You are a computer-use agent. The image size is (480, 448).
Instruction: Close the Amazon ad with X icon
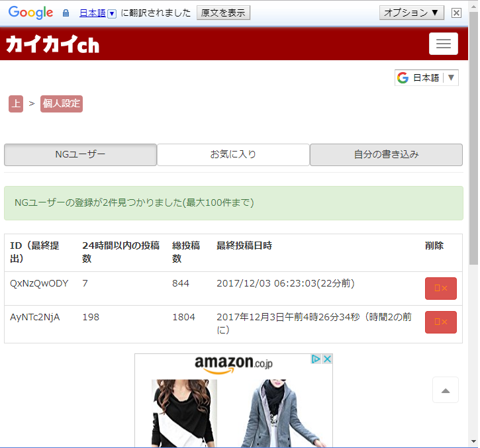[326, 359]
